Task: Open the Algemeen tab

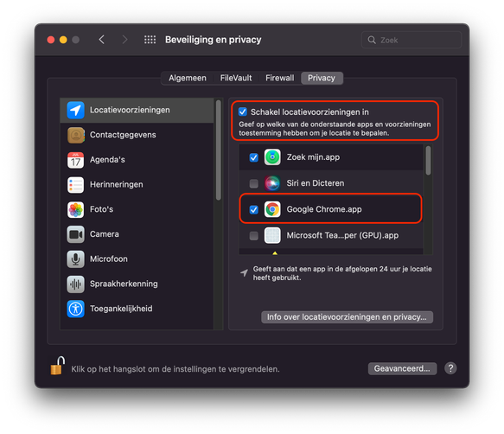Action: [x=188, y=78]
